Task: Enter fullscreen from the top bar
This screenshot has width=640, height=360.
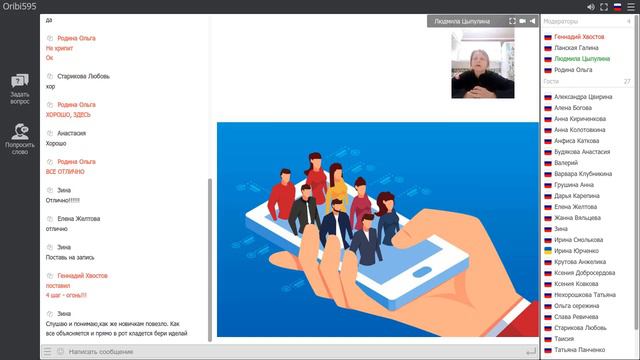Action: [604, 7]
